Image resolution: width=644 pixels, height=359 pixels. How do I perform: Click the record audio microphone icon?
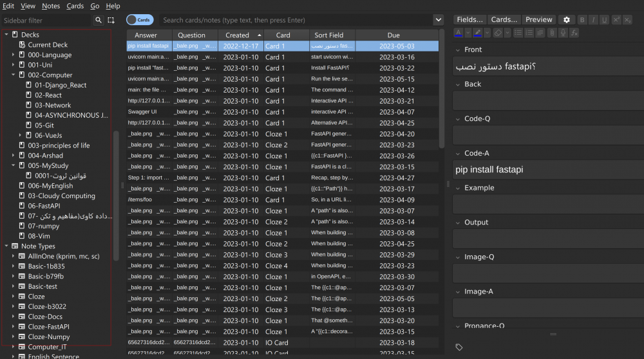click(563, 32)
